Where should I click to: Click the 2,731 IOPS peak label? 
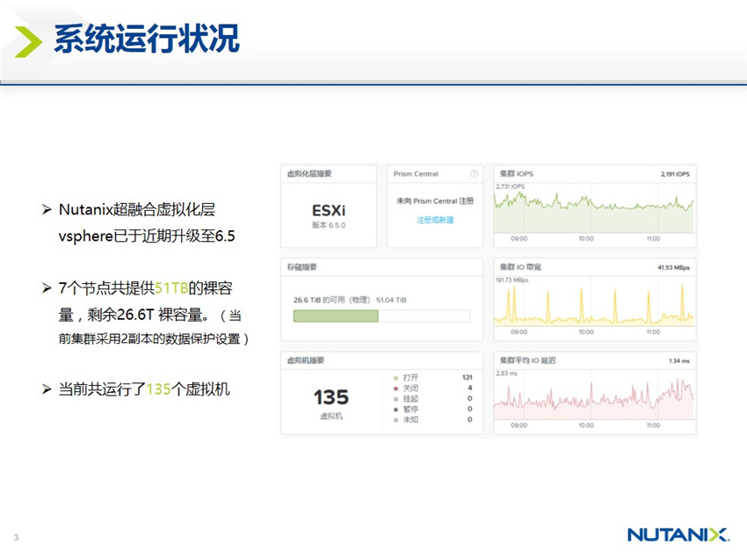tap(511, 186)
